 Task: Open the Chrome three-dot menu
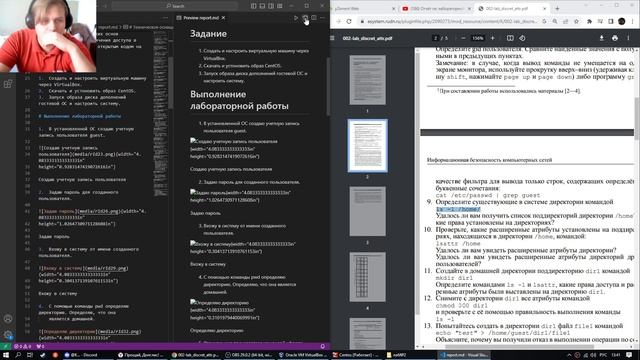(633, 21)
